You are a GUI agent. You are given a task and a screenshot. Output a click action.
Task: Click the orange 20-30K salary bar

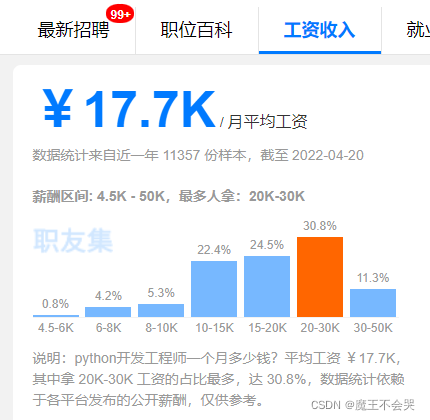pos(320,277)
